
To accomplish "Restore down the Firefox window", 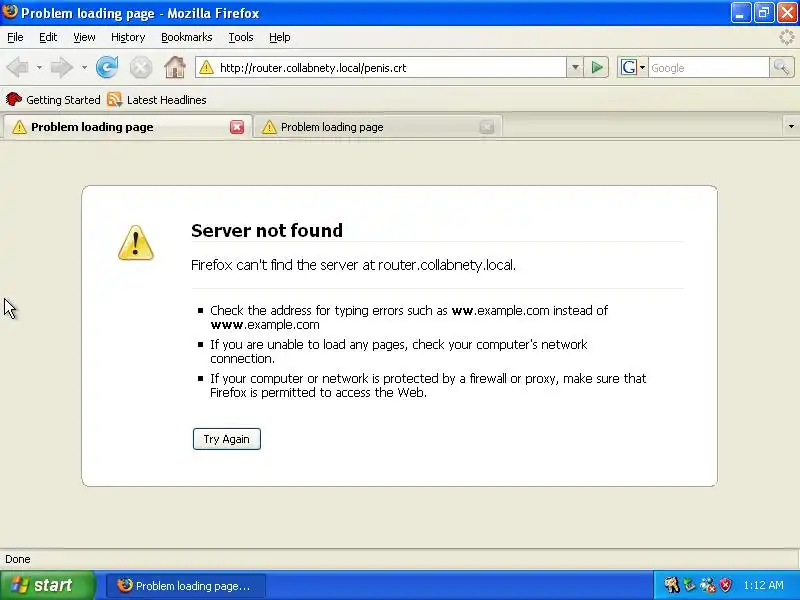I will click(764, 13).
